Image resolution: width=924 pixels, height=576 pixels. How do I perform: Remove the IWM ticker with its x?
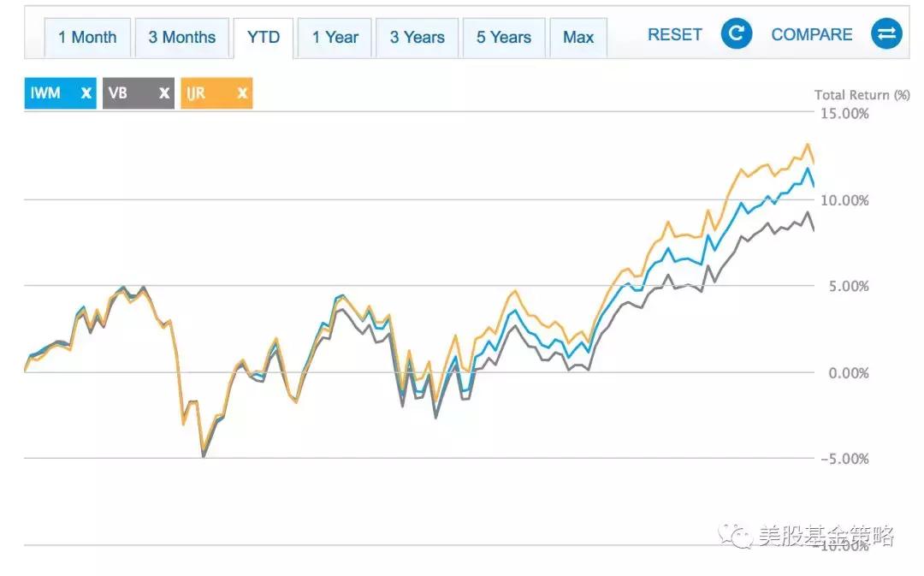[x=86, y=93]
